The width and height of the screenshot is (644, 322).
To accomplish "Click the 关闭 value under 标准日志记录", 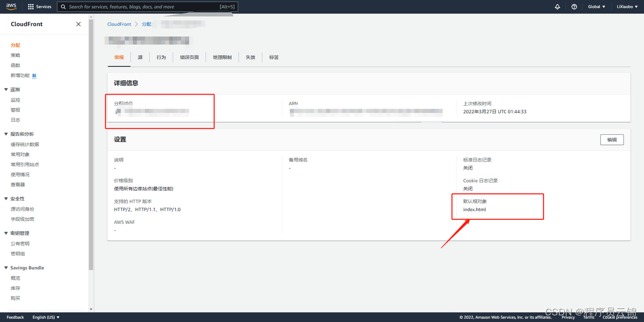I will pos(468,168).
